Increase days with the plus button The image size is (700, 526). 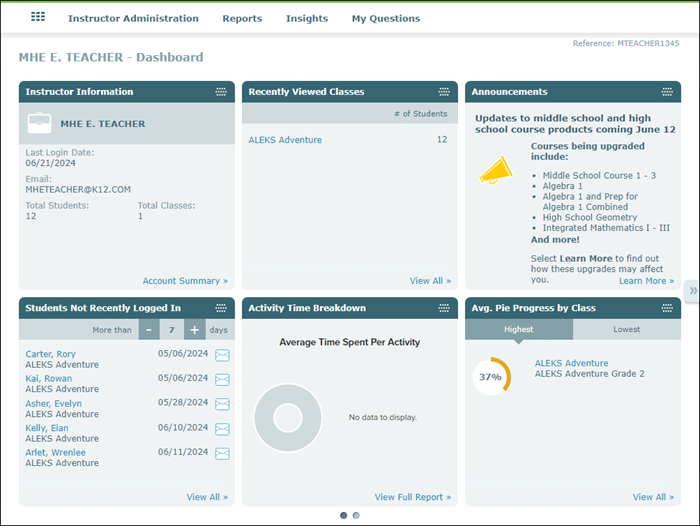(x=194, y=330)
